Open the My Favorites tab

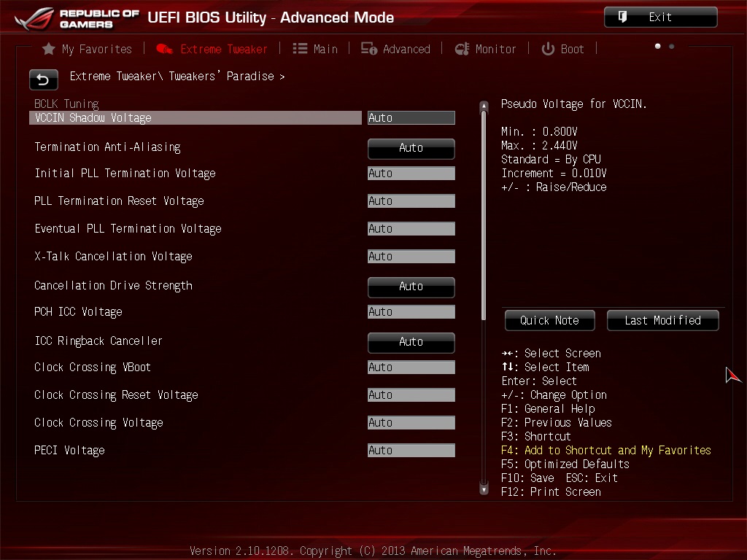click(x=87, y=49)
